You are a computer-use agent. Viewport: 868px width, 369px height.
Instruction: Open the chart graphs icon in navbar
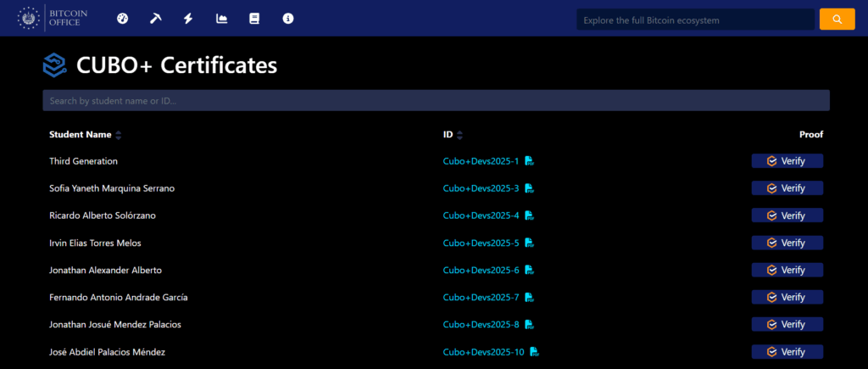221,19
